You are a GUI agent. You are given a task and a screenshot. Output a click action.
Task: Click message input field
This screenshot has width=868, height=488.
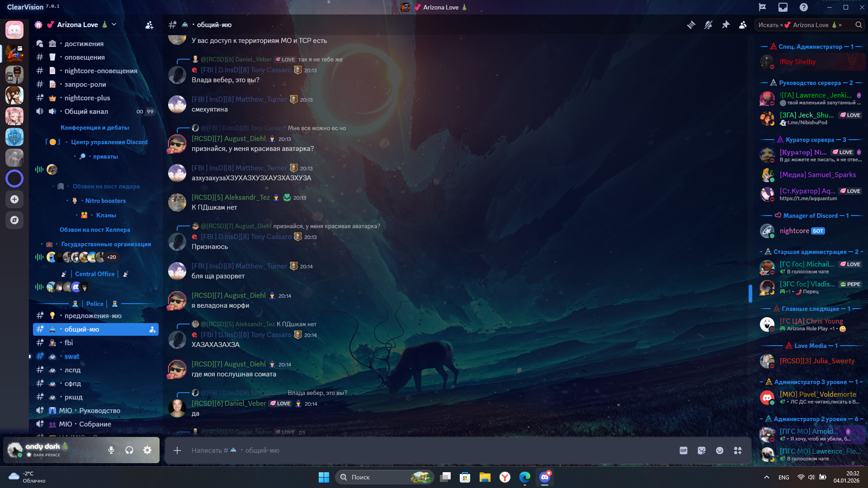pos(407,450)
